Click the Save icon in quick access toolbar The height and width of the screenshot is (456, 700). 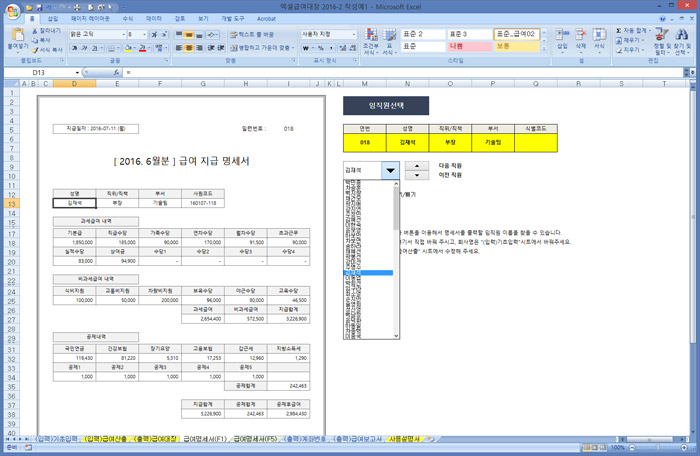(x=39, y=7)
